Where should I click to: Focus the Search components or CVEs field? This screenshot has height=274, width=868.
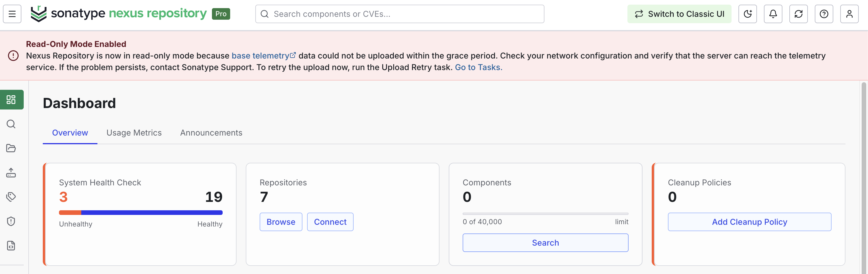click(400, 14)
